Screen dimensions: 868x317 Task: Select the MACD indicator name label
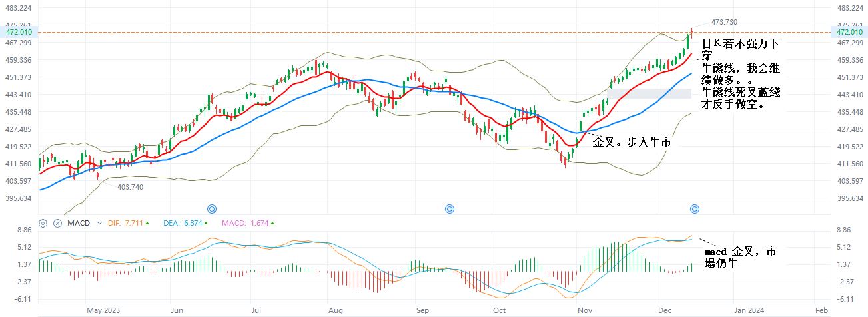[x=79, y=223]
